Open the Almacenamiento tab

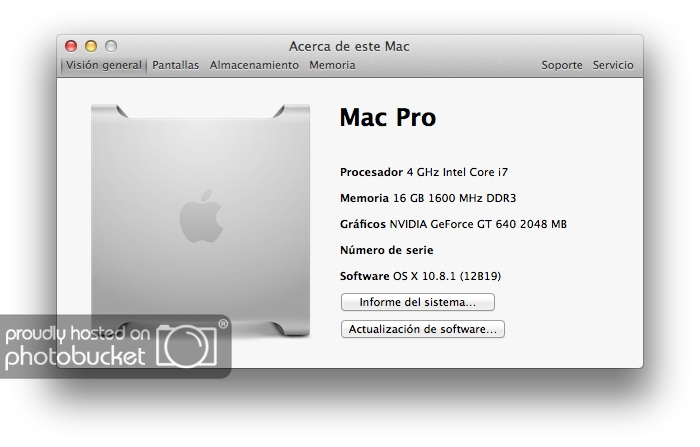click(254, 65)
